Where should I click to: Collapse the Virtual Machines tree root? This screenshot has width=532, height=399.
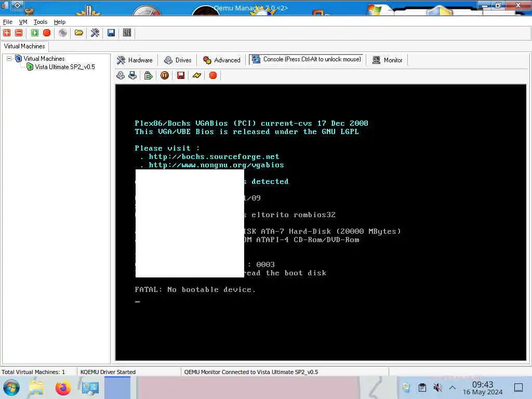click(9, 58)
